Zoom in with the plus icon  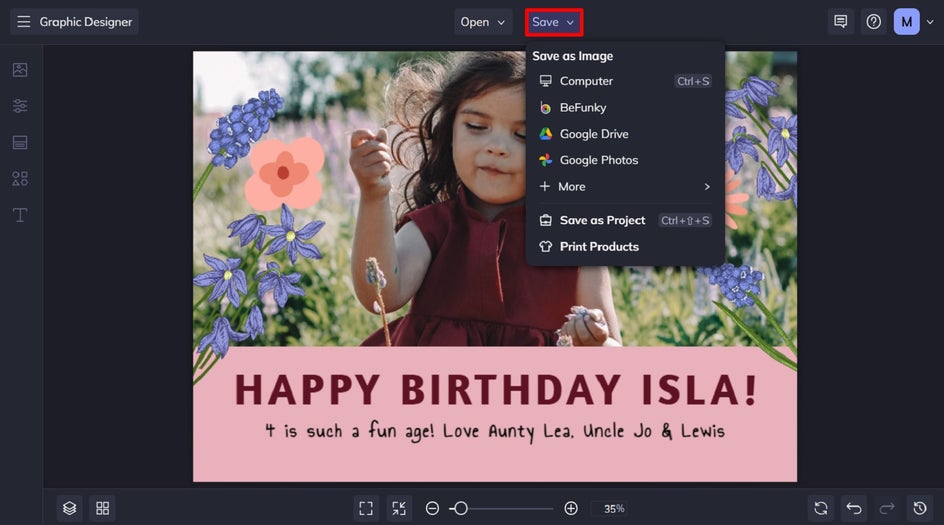point(571,508)
